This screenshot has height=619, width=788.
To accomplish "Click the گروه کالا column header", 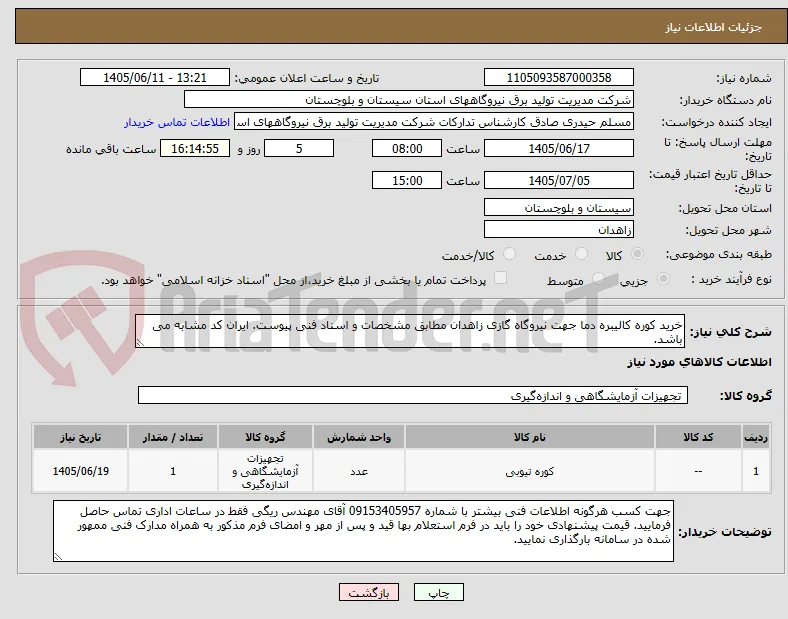I will click(x=265, y=437).
